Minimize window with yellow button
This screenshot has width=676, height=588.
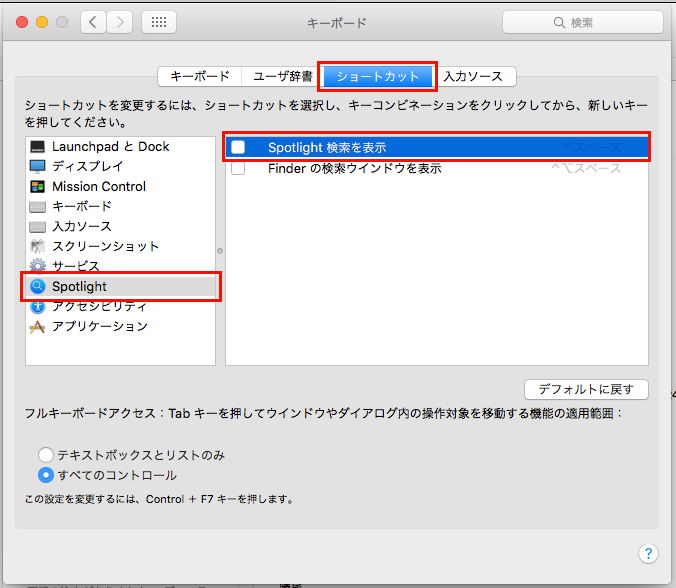[42, 22]
